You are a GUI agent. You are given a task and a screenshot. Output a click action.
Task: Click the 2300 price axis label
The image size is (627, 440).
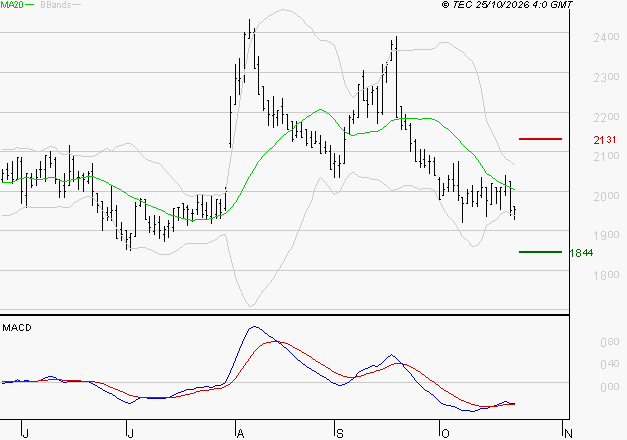pyautogui.click(x=606, y=77)
